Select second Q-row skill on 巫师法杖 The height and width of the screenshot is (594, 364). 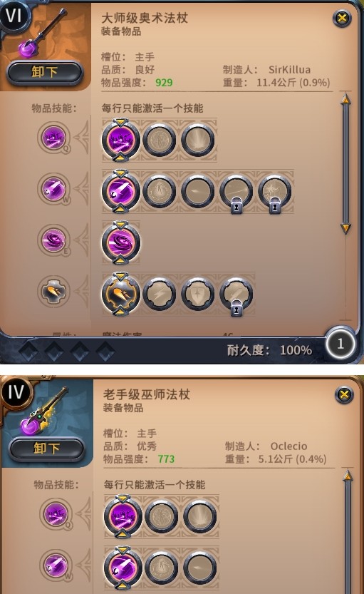pos(162,516)
